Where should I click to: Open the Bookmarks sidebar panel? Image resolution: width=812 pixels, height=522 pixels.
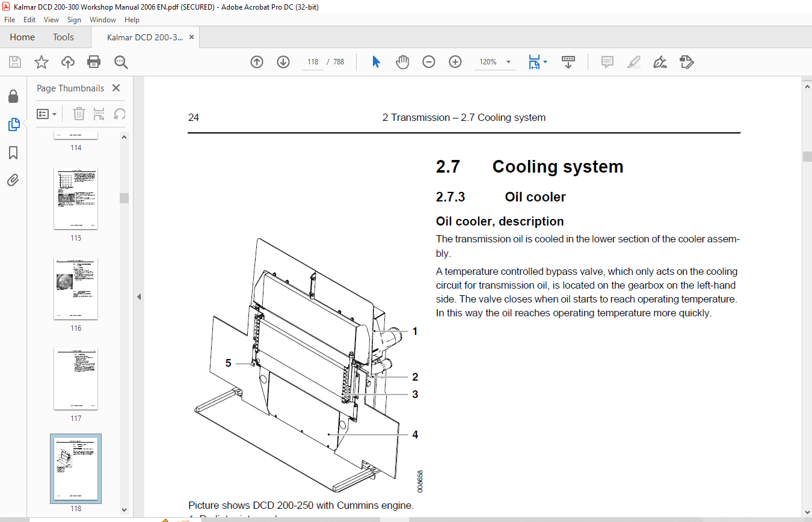[x=13, y=153]
